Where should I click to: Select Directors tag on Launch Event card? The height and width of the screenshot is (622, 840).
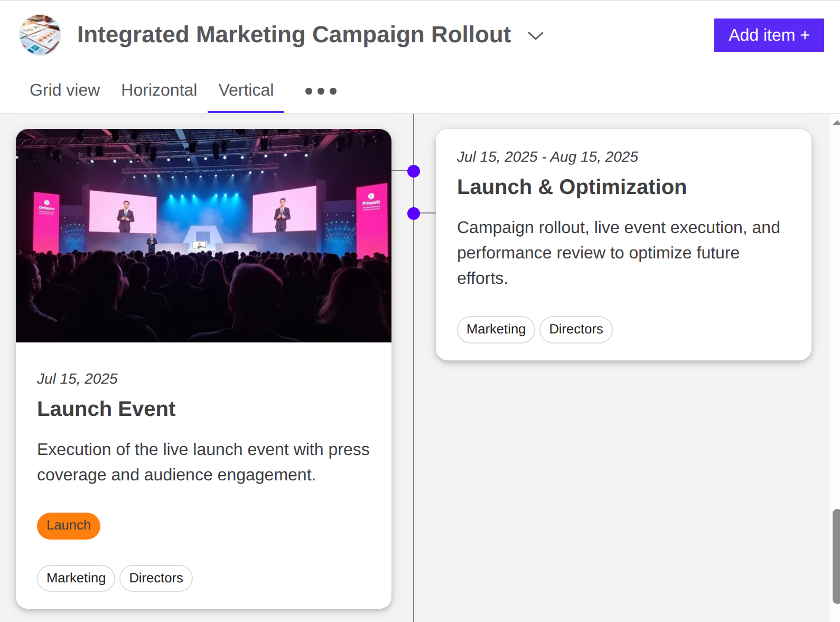156,578
